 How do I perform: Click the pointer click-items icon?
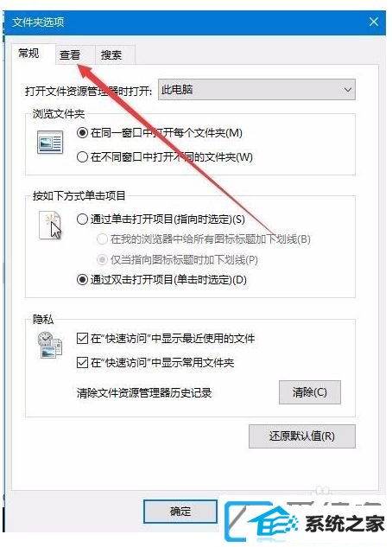tap(51, 226)
